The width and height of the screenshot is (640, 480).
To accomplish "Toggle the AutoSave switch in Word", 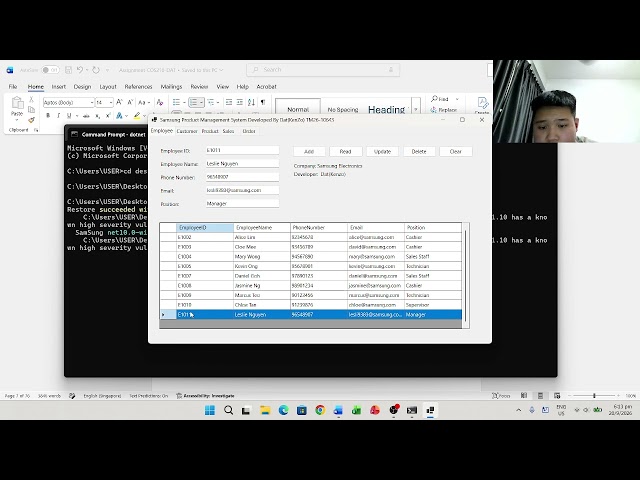I will tap(50, 70).
